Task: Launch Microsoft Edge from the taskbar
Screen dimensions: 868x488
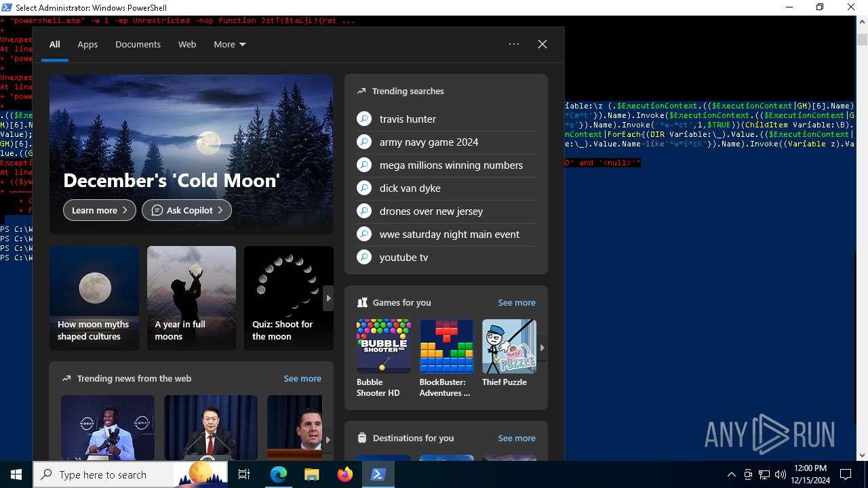Action: coord(279,474)
